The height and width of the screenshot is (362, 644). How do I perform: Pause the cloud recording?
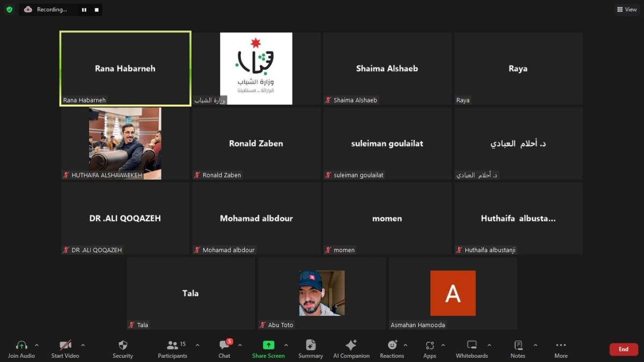click(x=84, y=9)
